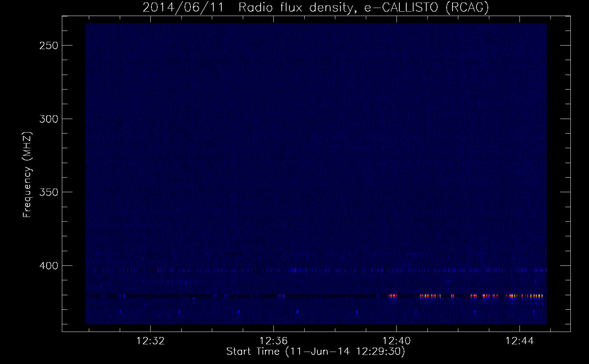Click the 12:32 time tick label
Screen dimensions: 589x364
click(150, 341)
